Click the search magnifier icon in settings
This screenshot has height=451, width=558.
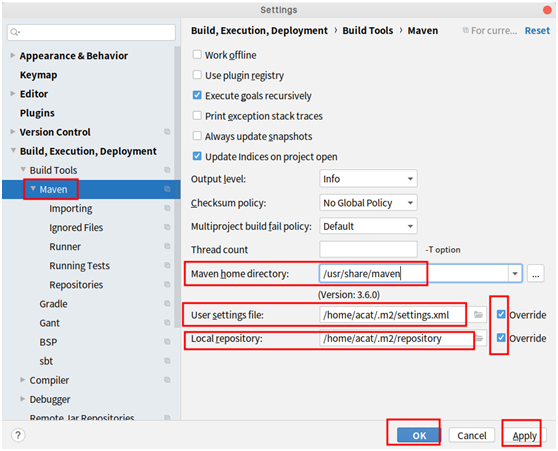click(x=15, y=32)
